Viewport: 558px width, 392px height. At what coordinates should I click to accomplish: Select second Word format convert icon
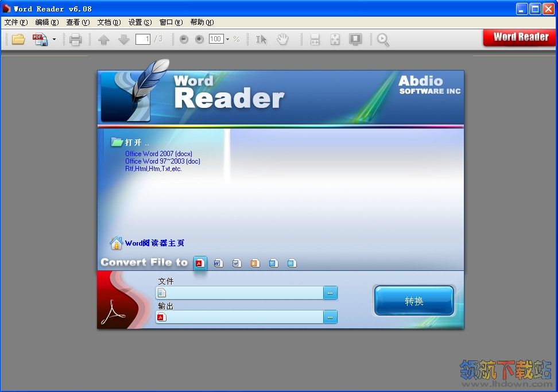pos(237,263)
